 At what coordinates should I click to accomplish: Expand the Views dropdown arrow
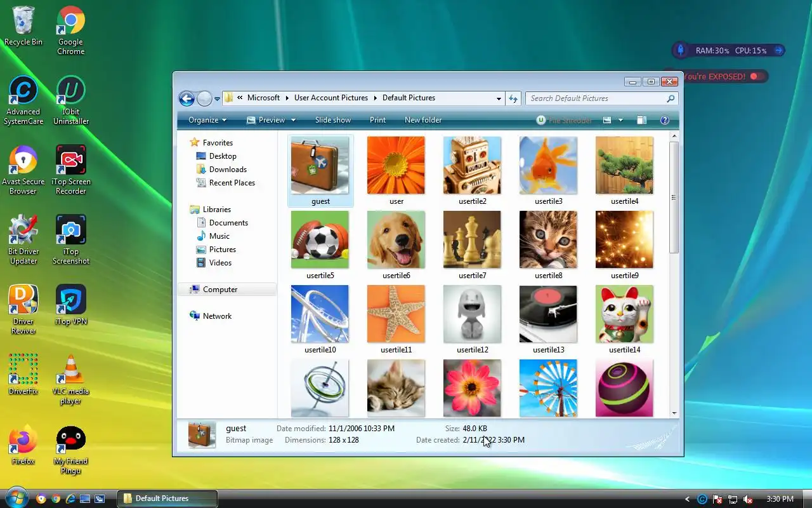coord(620,120)
